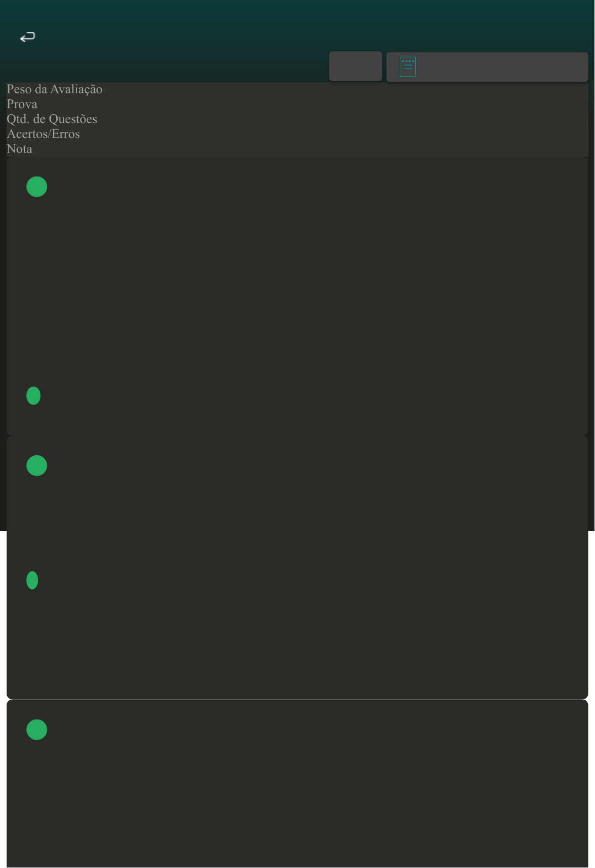Expand the first evaluation card

tap(297, 296)
